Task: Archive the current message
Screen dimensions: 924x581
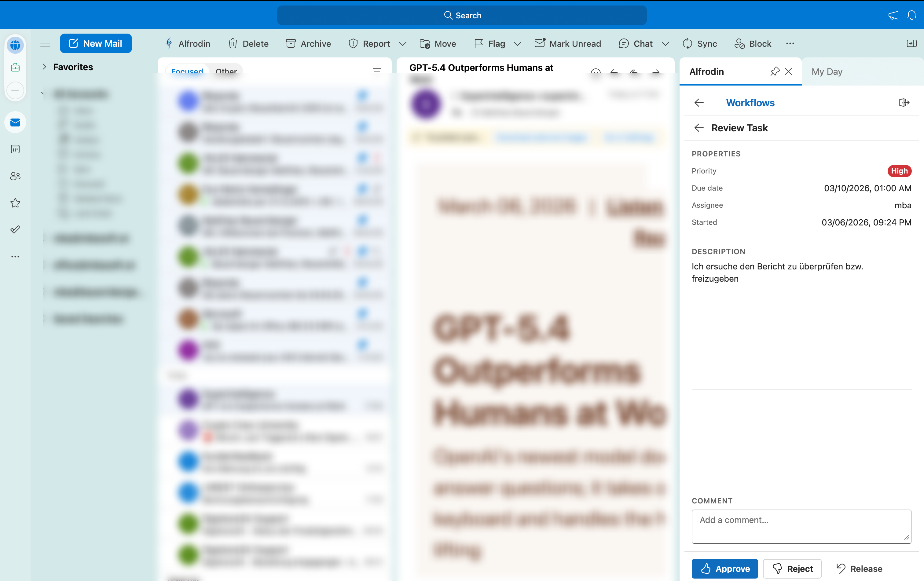Action: [308, 44]
